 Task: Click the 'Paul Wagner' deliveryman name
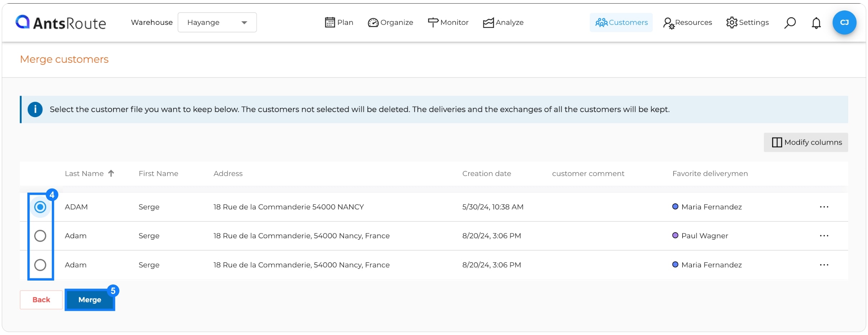(x=705, y=236)
